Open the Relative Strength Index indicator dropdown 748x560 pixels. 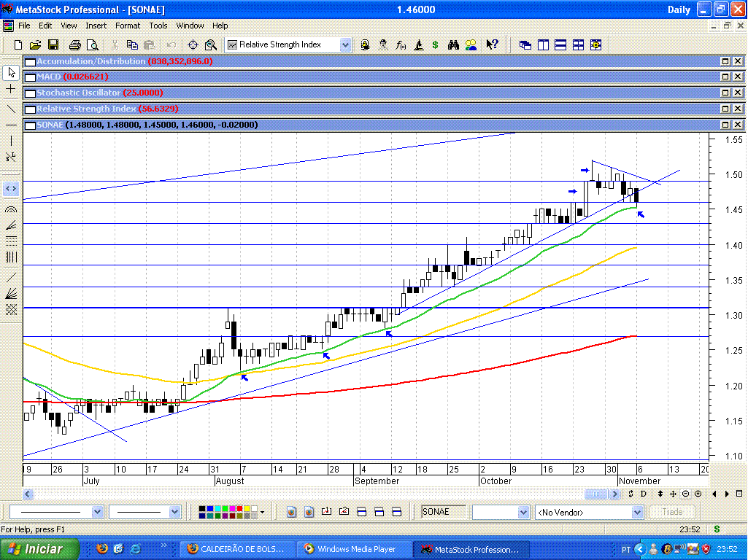pyautogui.click(x=345, y=44)
